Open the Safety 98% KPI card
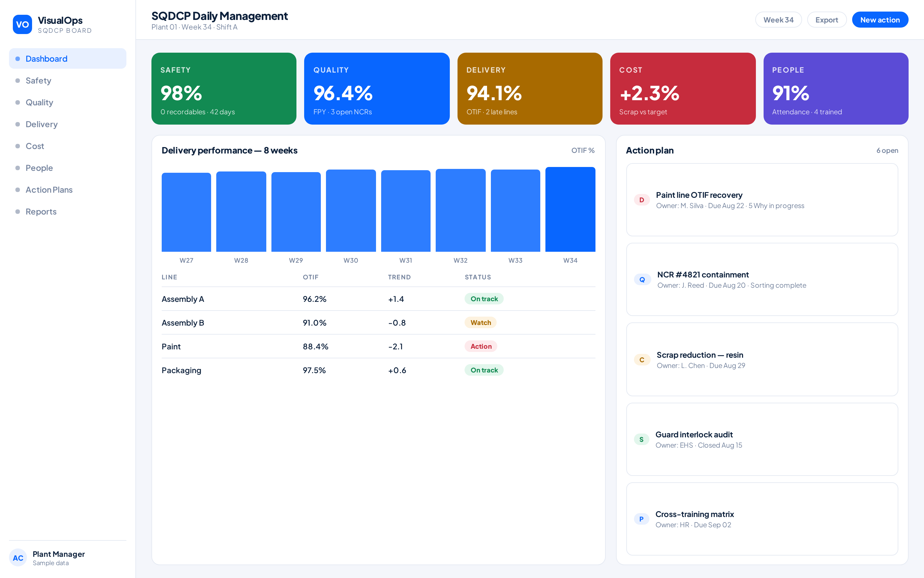 pyautogui.click(x=224, y=89)
